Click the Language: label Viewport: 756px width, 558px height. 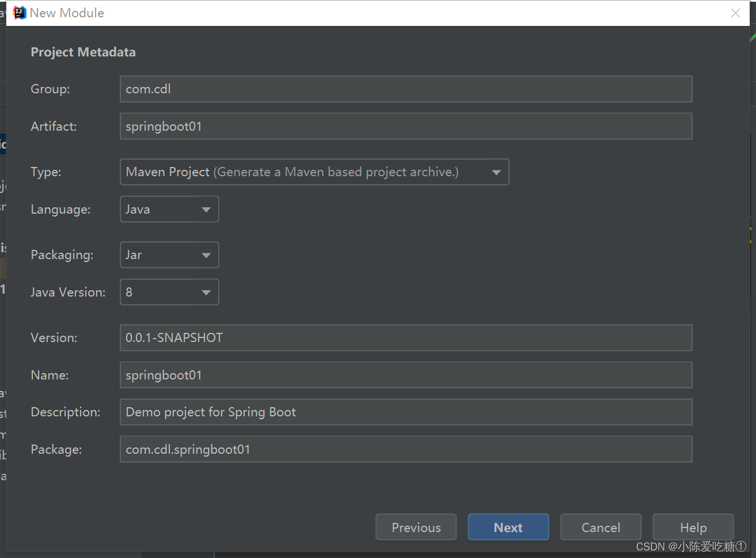click(60, 210)
